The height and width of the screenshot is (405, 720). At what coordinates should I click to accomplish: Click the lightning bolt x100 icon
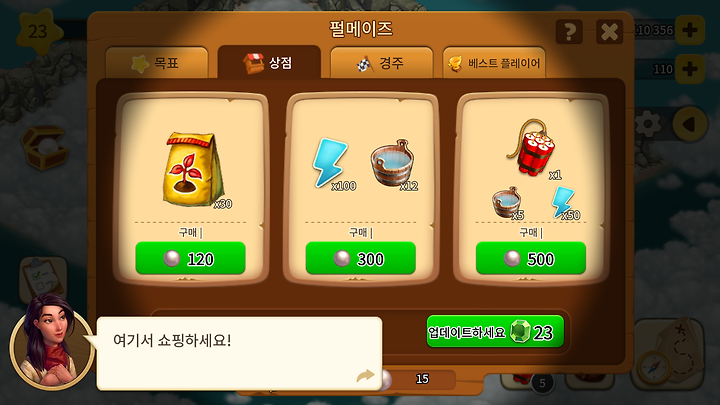[x=331, y=163]
